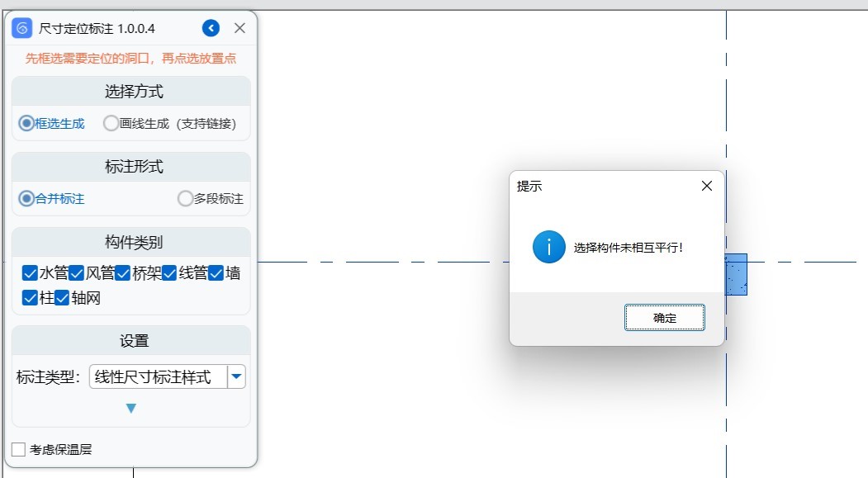Screen dimensions: 868x478
Task: Uncheck the 轴网 checkbox
Action: (62, 298)
